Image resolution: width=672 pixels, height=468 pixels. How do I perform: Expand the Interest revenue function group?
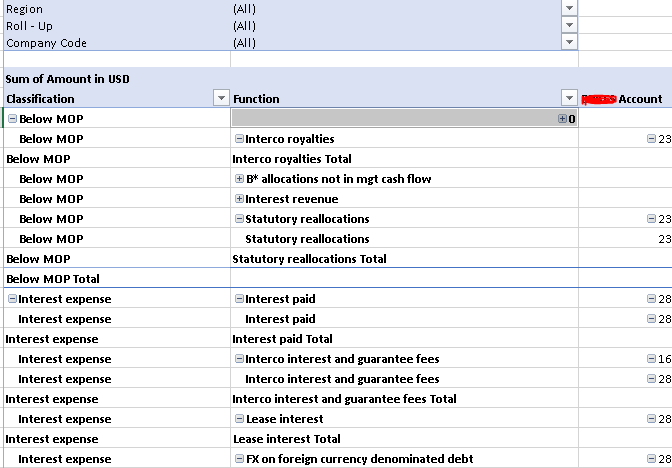pos(239,199)
